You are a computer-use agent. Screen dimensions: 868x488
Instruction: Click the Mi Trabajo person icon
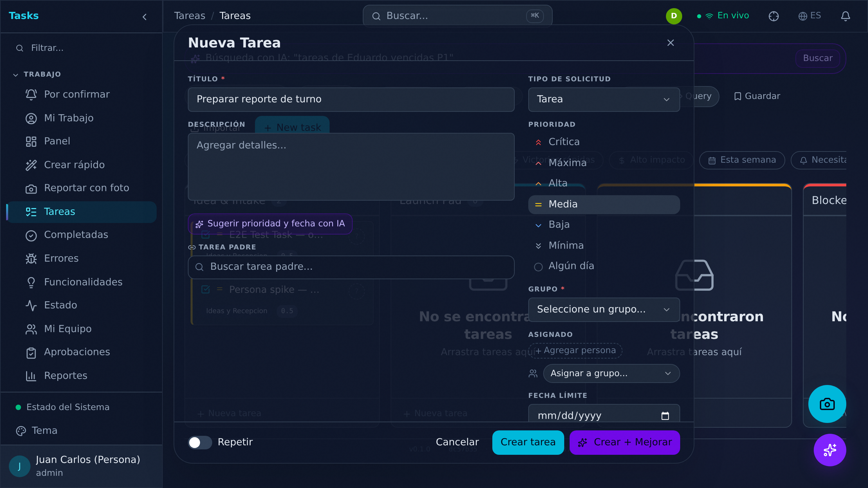[31, 118]
